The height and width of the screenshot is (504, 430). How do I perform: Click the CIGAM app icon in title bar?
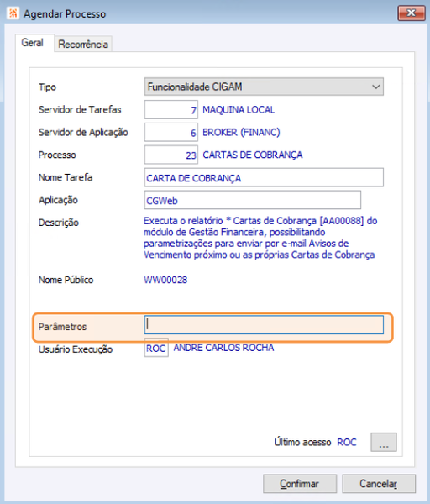pos(13,13)
